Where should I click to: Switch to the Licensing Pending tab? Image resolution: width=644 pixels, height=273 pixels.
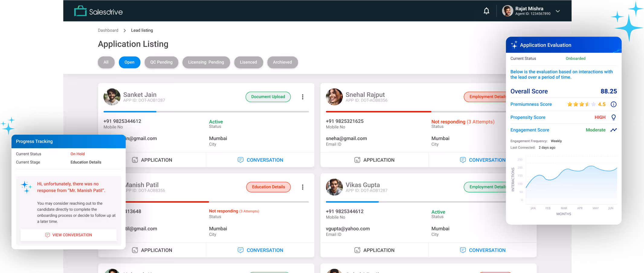point(206,62)
